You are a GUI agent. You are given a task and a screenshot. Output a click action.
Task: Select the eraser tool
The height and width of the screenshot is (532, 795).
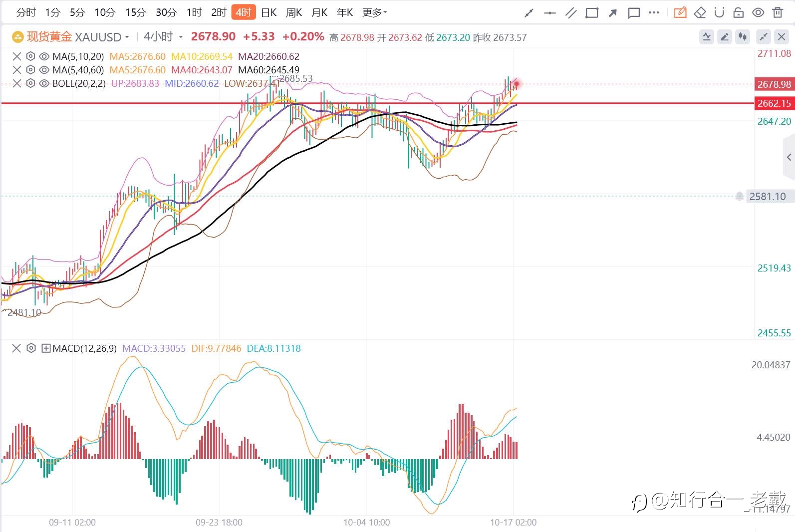click(x=700, y=12)
